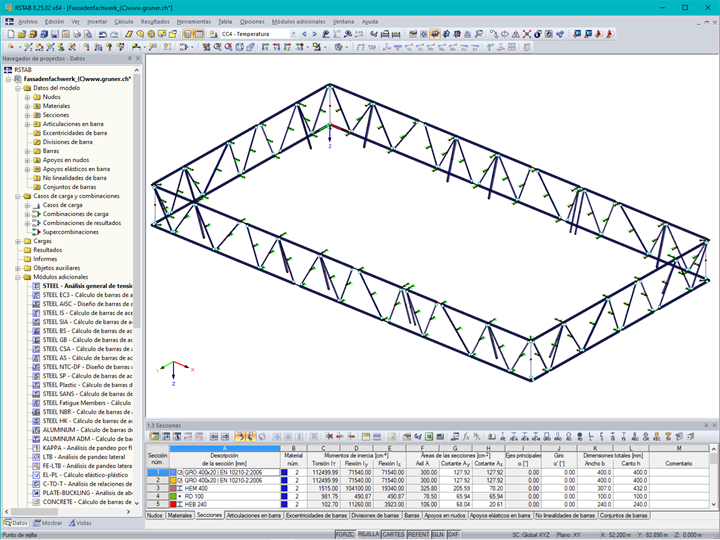Click previous load case arrow
Image resolution: width=720 pixels, height=540 pixels.
pos(304,34)
